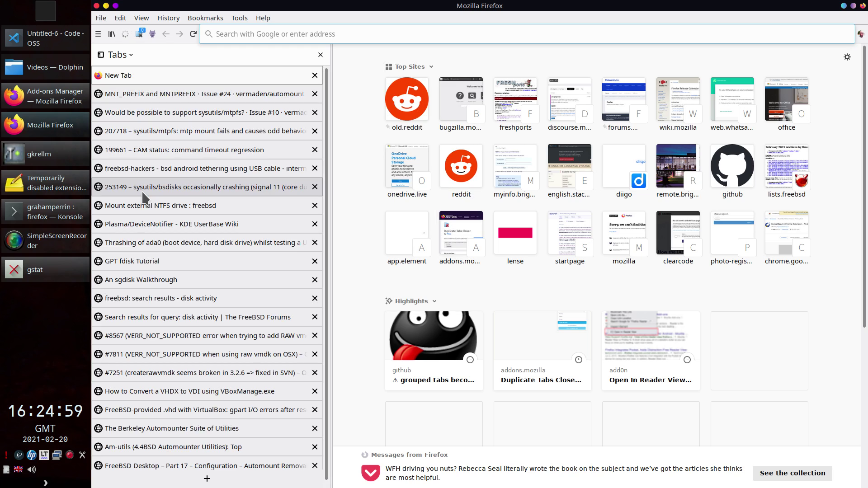Switch to '199661 – CAM status' tab

[x=207, y=150]
